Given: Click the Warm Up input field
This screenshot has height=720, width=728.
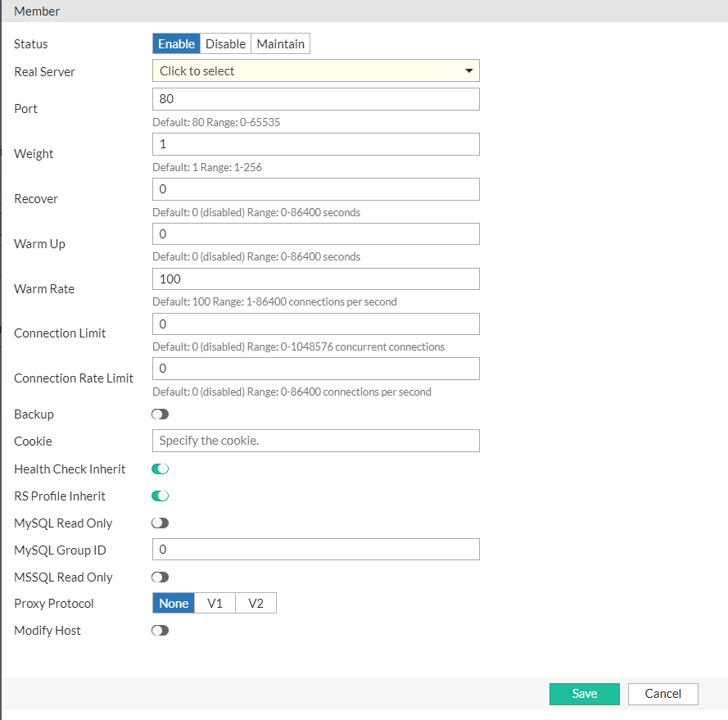Looking at the screenshot, I should 316,233.
